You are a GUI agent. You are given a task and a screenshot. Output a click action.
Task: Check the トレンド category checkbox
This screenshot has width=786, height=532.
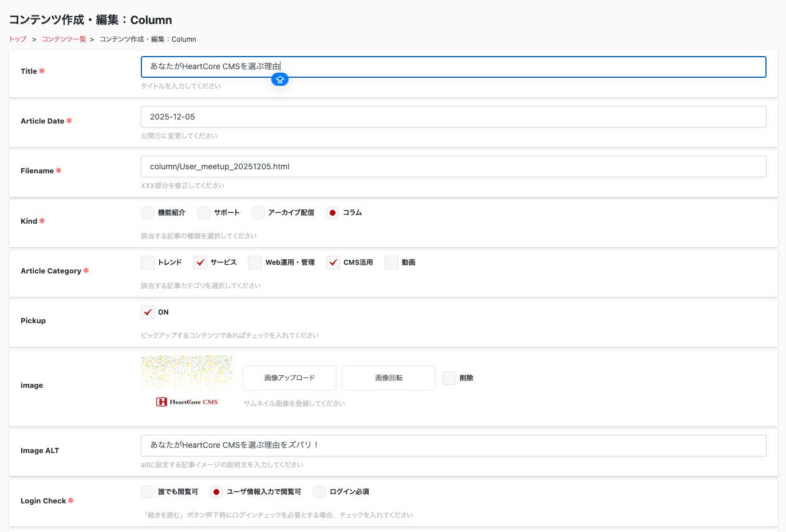tap(148, 263)
